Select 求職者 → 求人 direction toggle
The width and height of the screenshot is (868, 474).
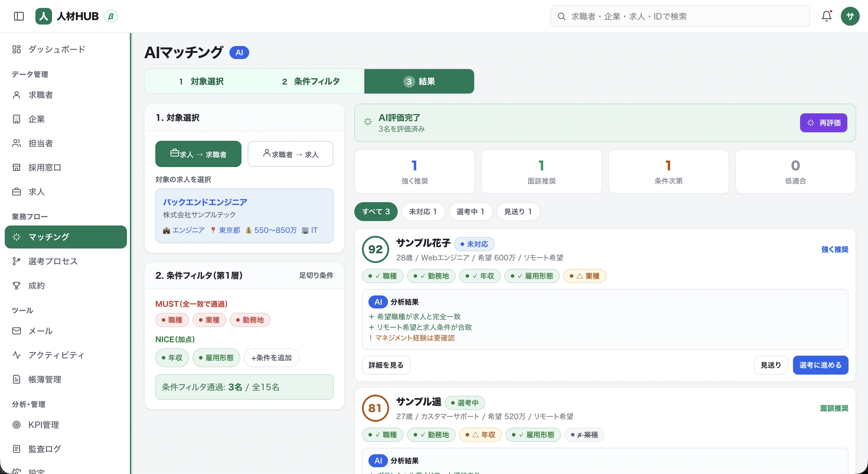pyautogui.click(x=291, y=154)
